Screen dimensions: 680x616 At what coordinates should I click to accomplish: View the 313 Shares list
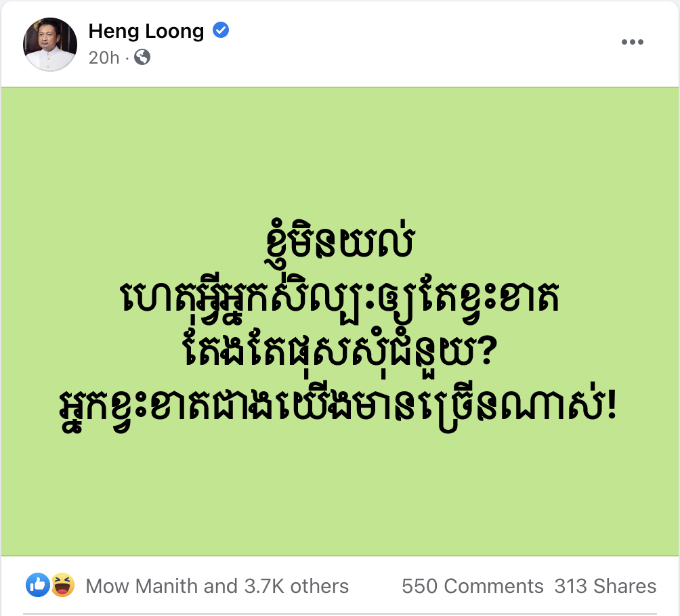coord(605,586)
